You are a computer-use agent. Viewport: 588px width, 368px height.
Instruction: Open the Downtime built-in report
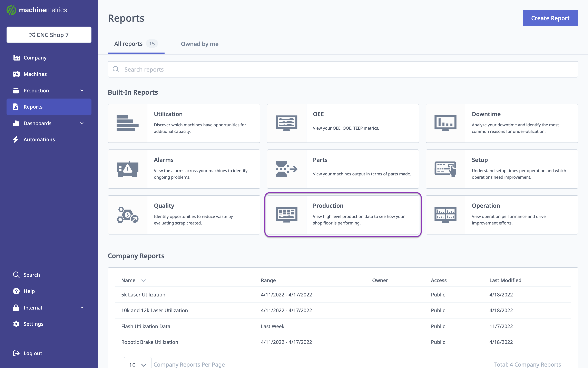[x=502, y=123]
